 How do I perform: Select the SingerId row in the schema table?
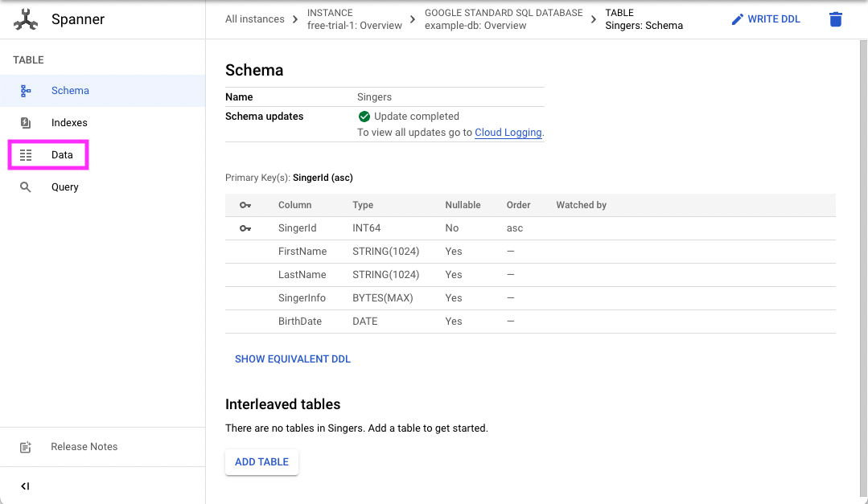(298, 227)
